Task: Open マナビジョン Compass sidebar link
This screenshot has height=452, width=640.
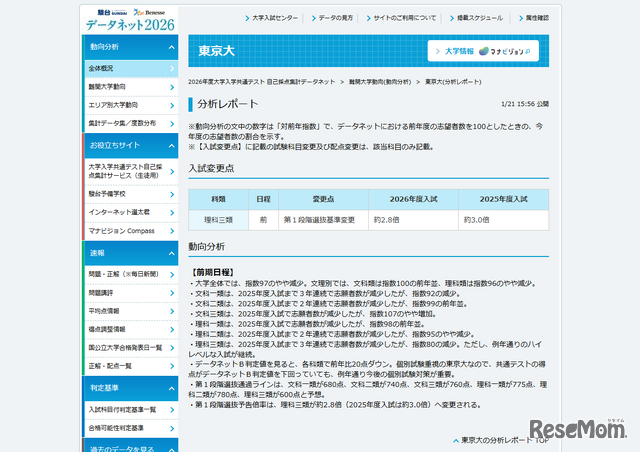Action: 131,231
